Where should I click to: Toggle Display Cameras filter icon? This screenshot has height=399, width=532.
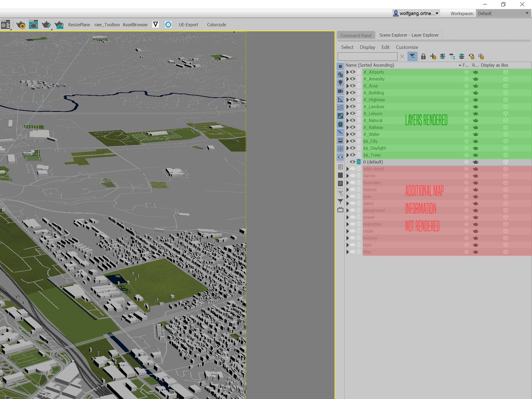click(340, 91)
